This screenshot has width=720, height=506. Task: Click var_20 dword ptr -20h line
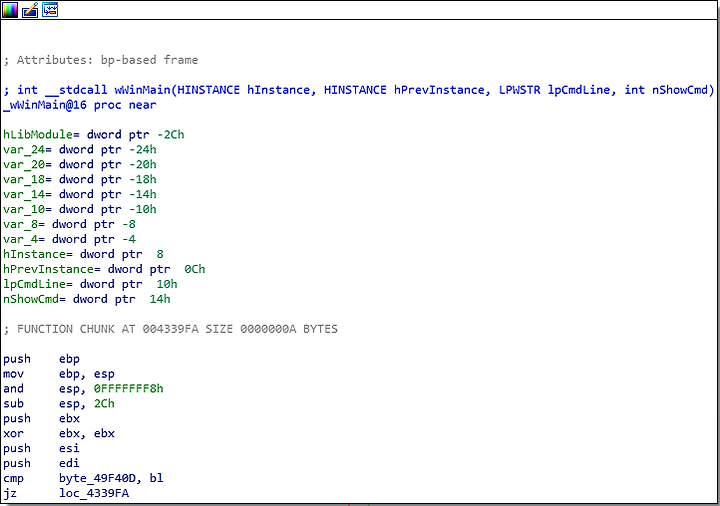[80, 165]
